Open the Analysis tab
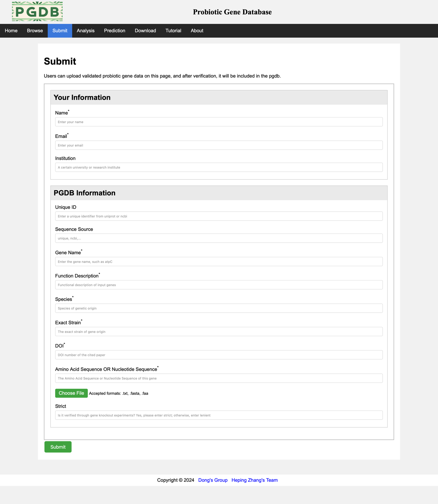Viewport: 438px width, 504px height. coord(86,31)
